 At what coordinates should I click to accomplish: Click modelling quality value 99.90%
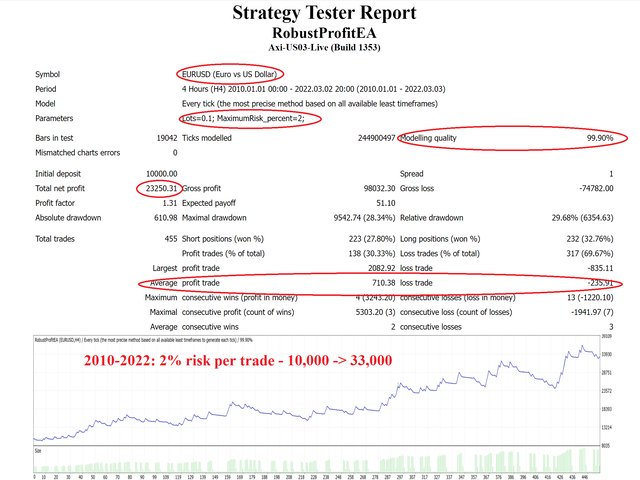(x=600, y=138)
